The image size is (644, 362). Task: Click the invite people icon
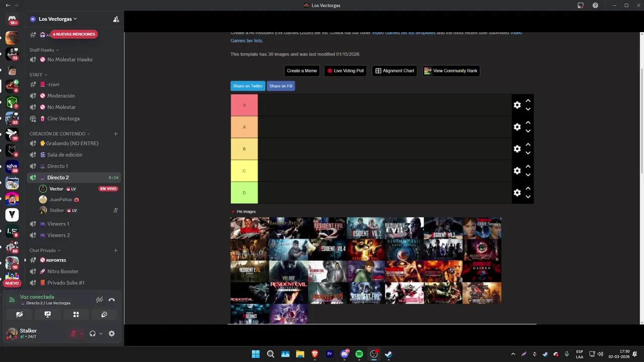click(x=116, y=19)
